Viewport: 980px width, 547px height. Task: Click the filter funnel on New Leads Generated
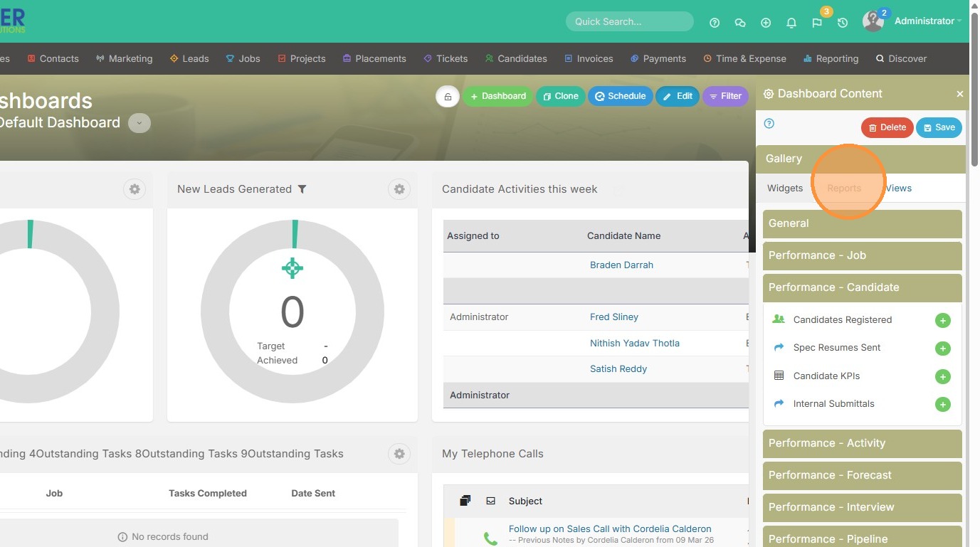302,189
